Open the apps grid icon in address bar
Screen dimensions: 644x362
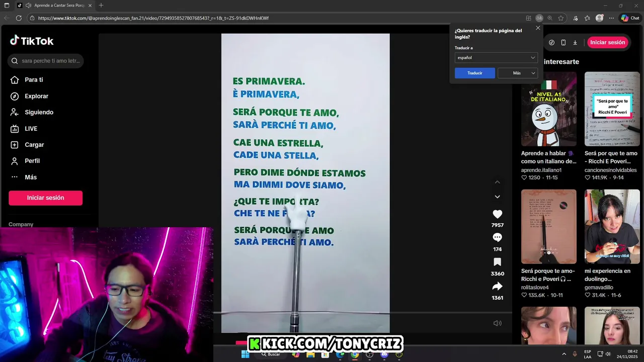tap(528, 18)
